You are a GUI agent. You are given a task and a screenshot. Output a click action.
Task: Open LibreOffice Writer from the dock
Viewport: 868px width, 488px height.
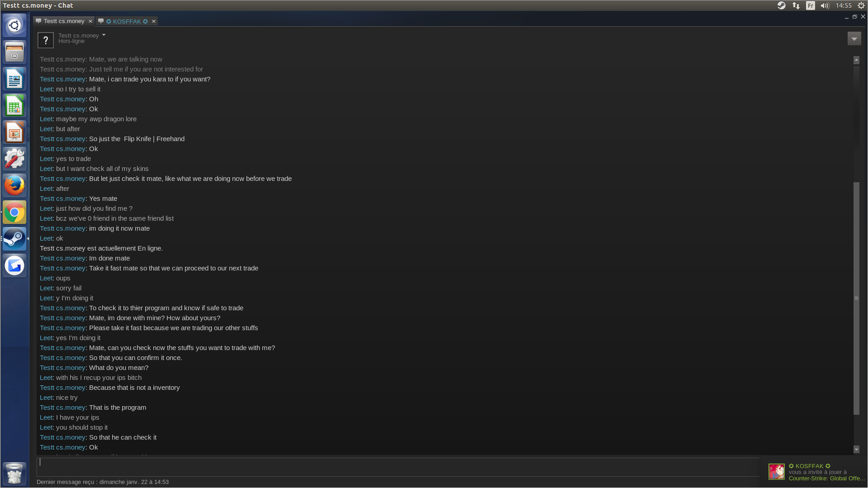click(14, 79)
